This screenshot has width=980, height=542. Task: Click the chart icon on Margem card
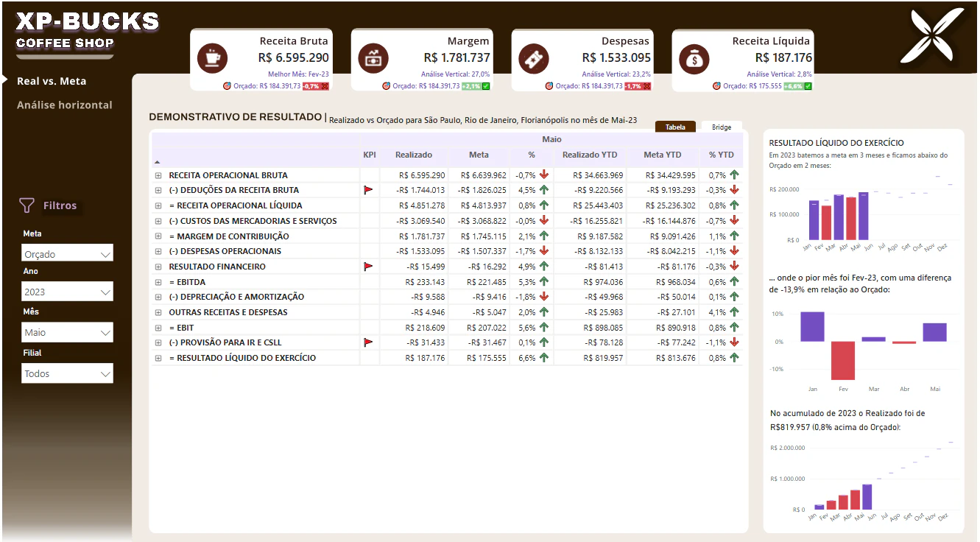[x=373, y=58]
